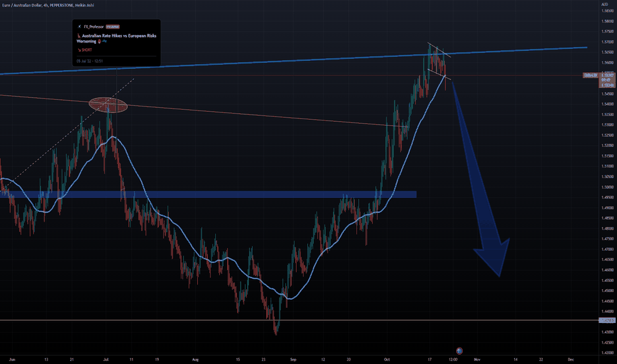Click the red SHORT label on idea card

point(85,50)
